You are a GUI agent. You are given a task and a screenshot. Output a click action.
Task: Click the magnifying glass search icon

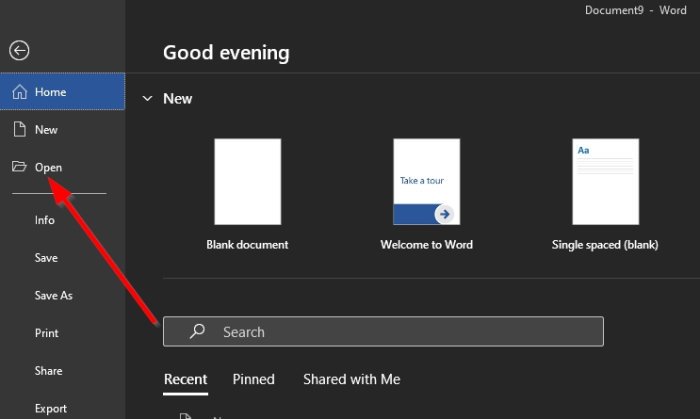coord(198,331)
